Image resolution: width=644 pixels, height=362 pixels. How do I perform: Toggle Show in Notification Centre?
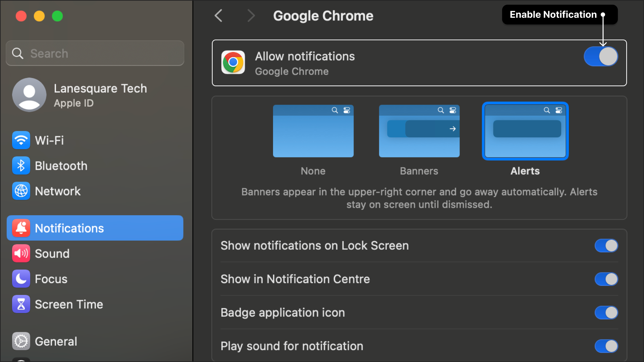point(606,279)
